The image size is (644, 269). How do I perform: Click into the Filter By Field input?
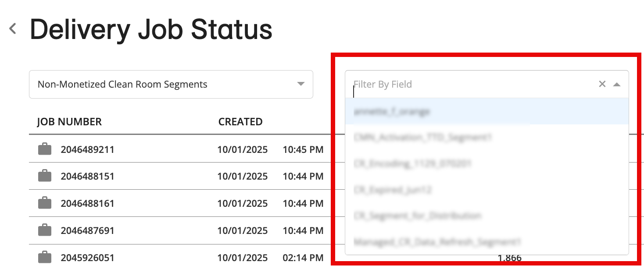[x=469, y=84]
